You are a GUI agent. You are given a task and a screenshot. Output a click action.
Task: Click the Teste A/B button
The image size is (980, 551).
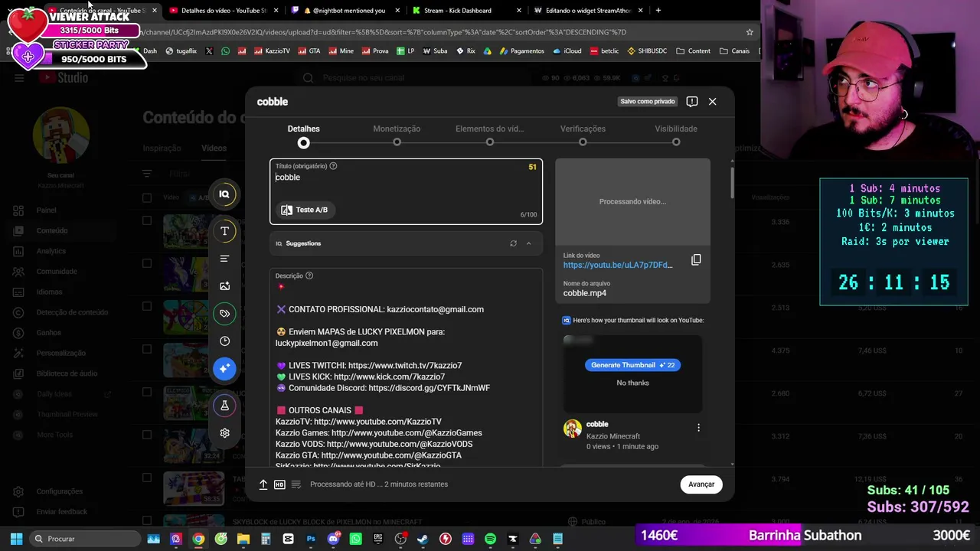(x=305, y=210)
